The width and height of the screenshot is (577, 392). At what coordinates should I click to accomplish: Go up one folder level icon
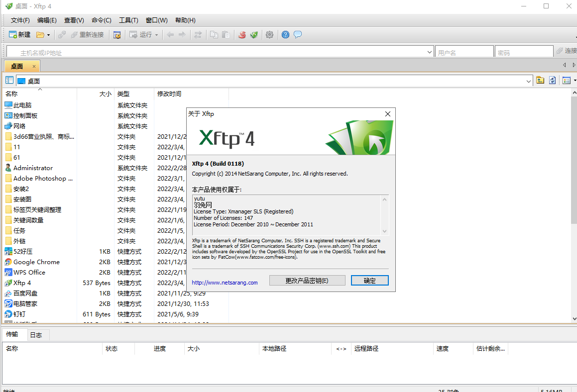tap(540, 81)
